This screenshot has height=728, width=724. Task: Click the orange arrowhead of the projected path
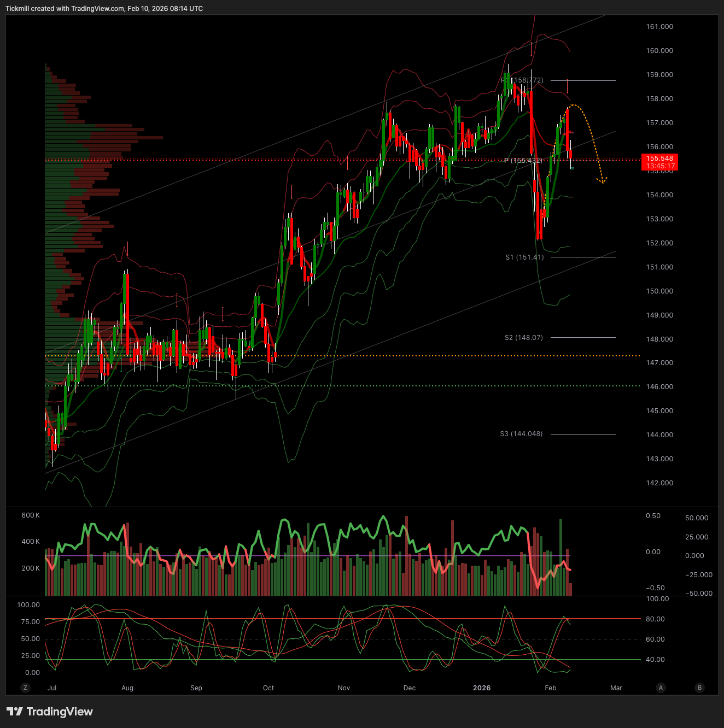point(603,181)
